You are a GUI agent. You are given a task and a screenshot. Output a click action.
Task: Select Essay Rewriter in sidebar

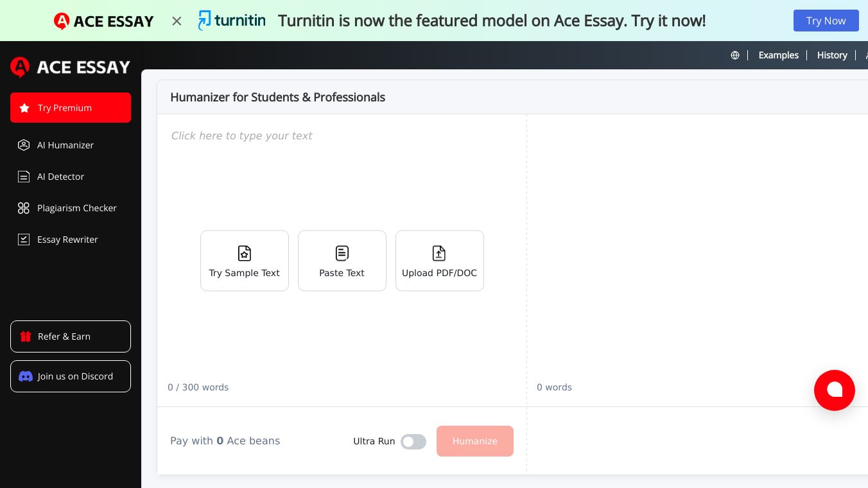(67, 240)
